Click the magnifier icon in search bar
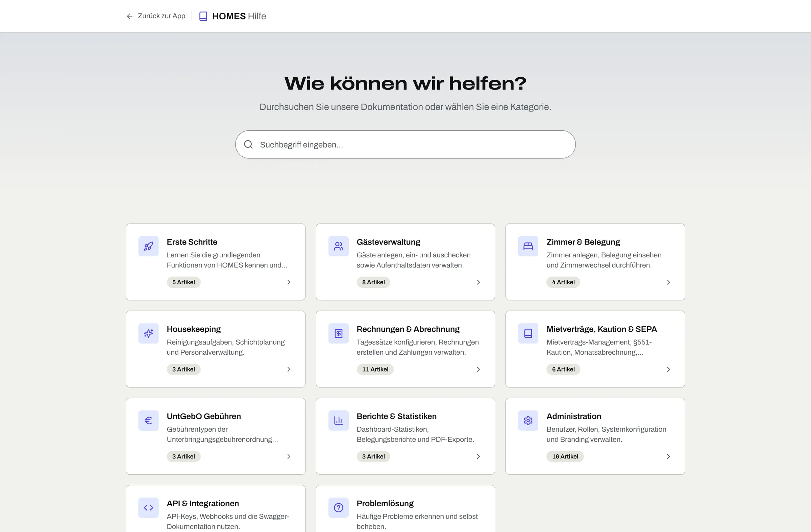The image size is (811, 532). pos(248,145)
